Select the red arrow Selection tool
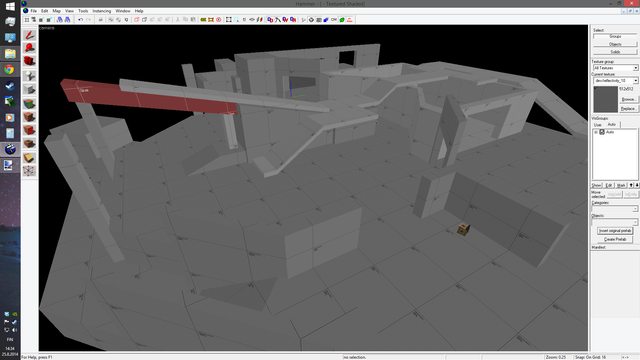The width and height of the screenshot is (640, 360). tap(29, 35)
